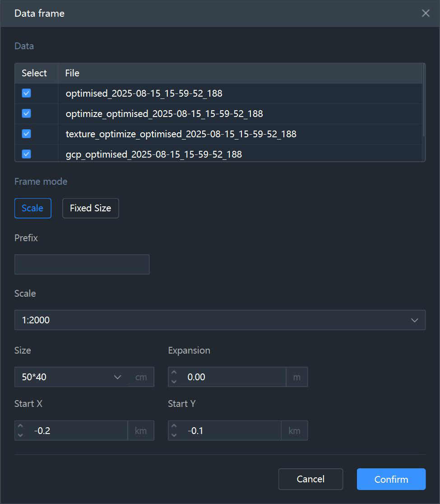Select file name gcp_optimised_2025-08-15_15-59-52_188

154,154
